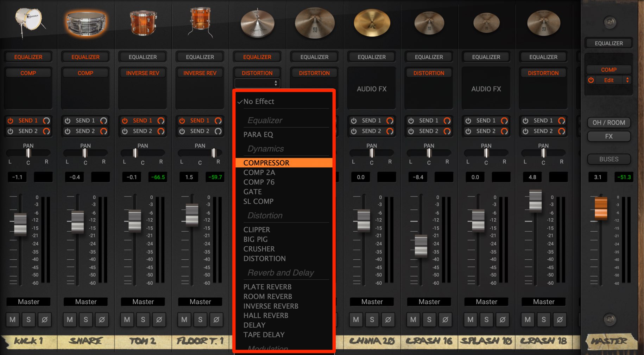Select COMPRESSOR in effect menu
644x355 pixels.
pos(284,163)
